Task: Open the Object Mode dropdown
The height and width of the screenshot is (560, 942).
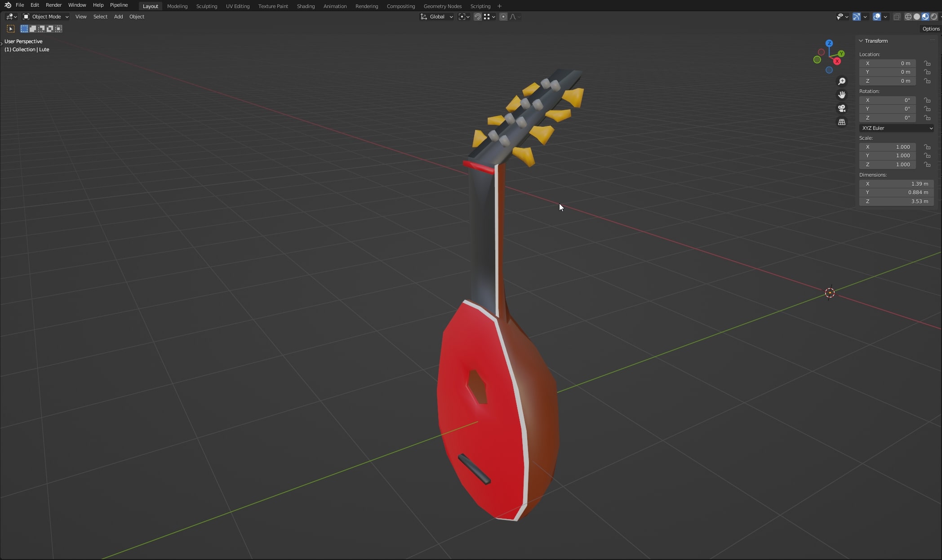Action: (46, 17)
